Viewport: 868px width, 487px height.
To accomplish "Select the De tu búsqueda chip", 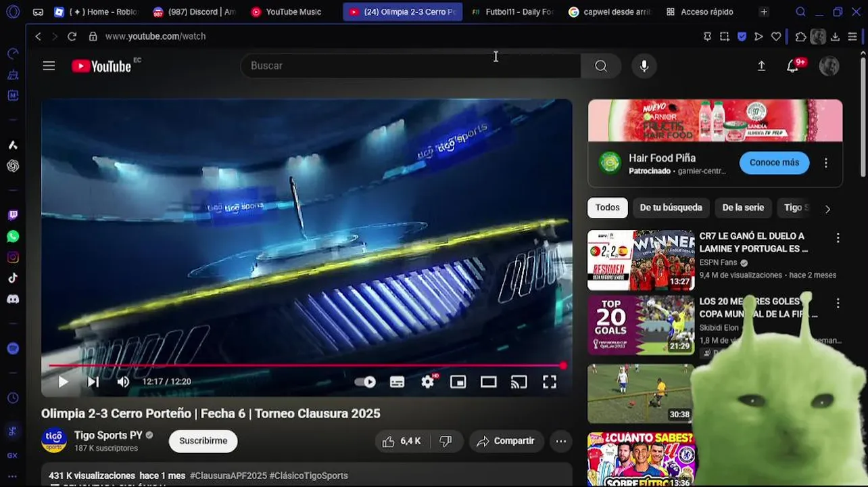I will click(x=671, y=208).
